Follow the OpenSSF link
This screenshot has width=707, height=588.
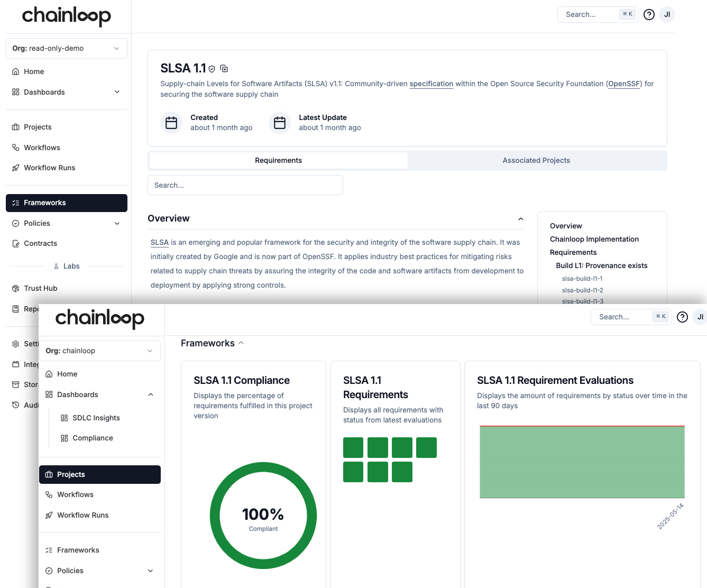click(x=625, y=84)
